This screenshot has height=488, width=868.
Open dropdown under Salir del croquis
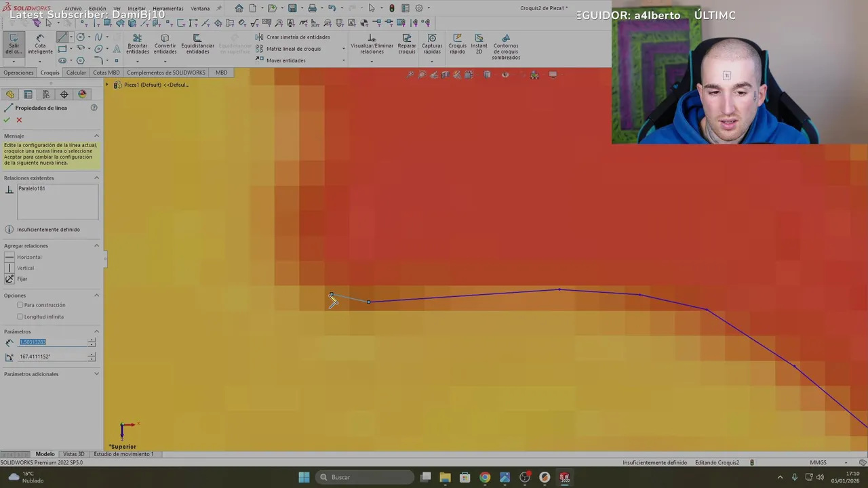[14, 61]
